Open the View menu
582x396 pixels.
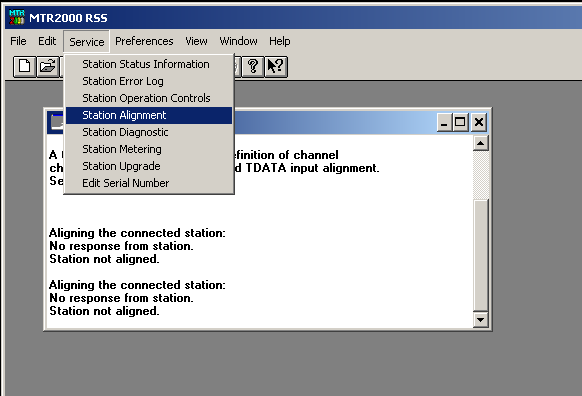pyautogui.click(x=196, y=41)
